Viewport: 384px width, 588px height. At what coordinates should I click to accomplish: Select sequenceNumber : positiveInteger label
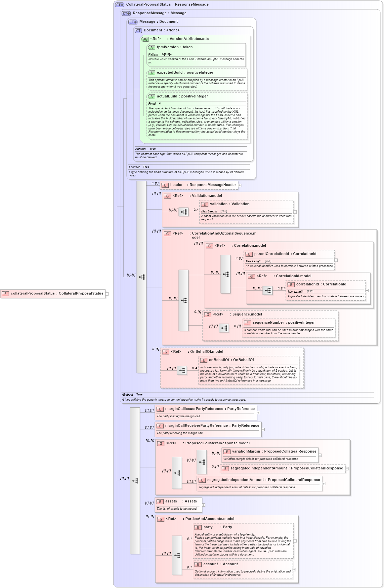[x=284, y=323]
